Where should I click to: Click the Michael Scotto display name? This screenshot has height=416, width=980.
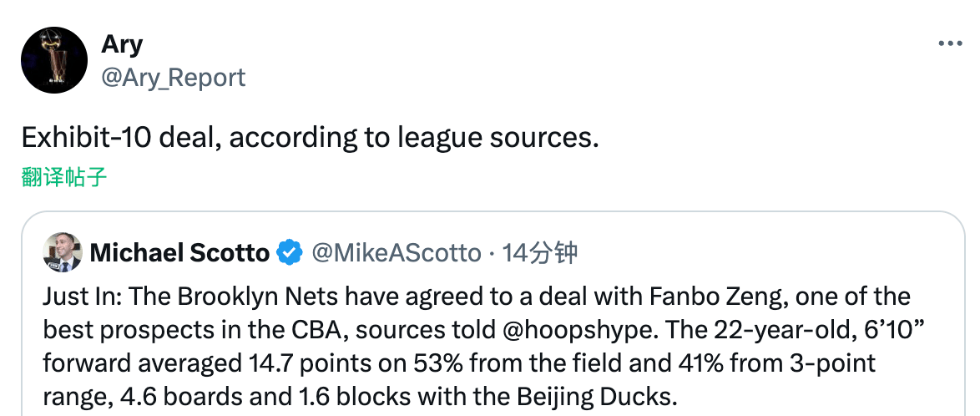click(179, 252)
